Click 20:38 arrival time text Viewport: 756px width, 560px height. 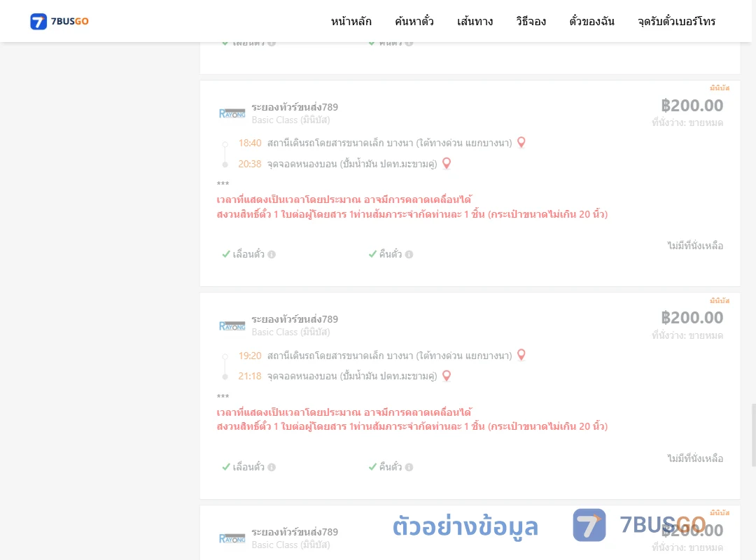(250, 164)
